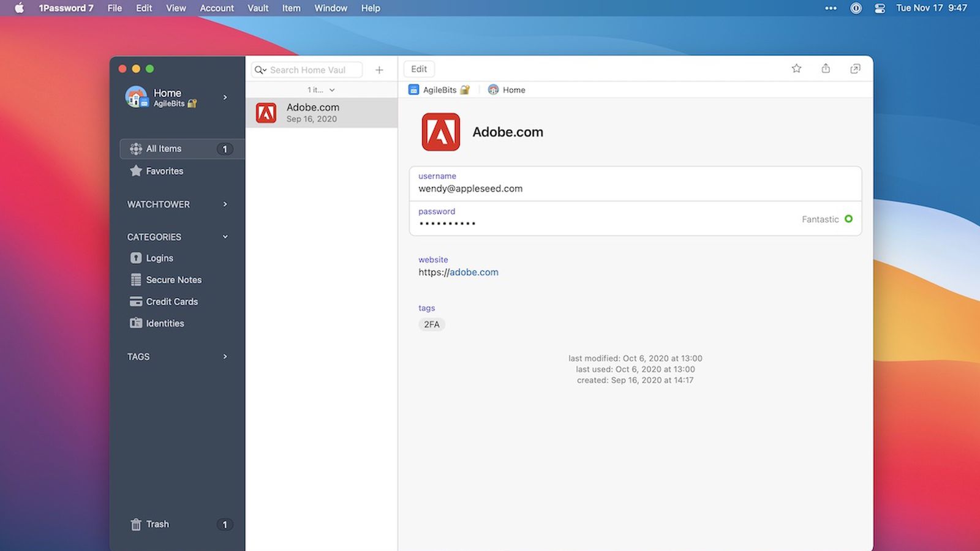This screenshot has height=551, width=980.
Task: Click the Trash count badge
Action: [x=225, y=525]
